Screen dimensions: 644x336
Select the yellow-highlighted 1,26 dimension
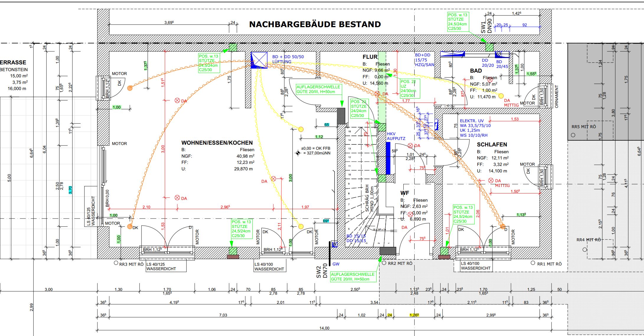click(414, 315)
